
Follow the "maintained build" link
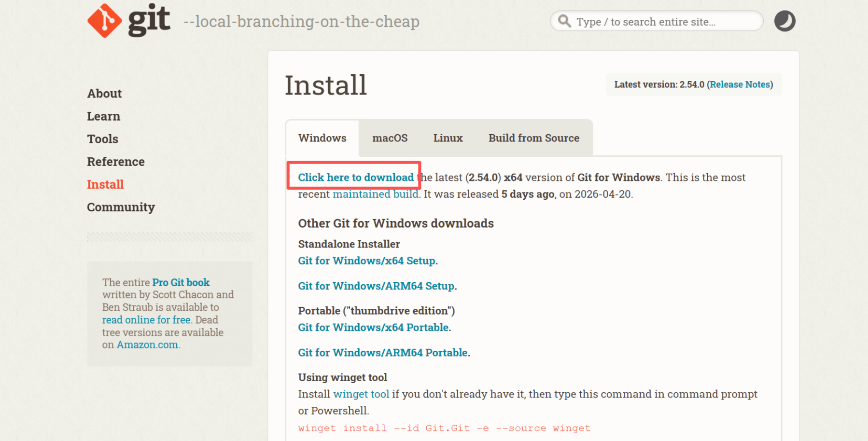point(376,194)
